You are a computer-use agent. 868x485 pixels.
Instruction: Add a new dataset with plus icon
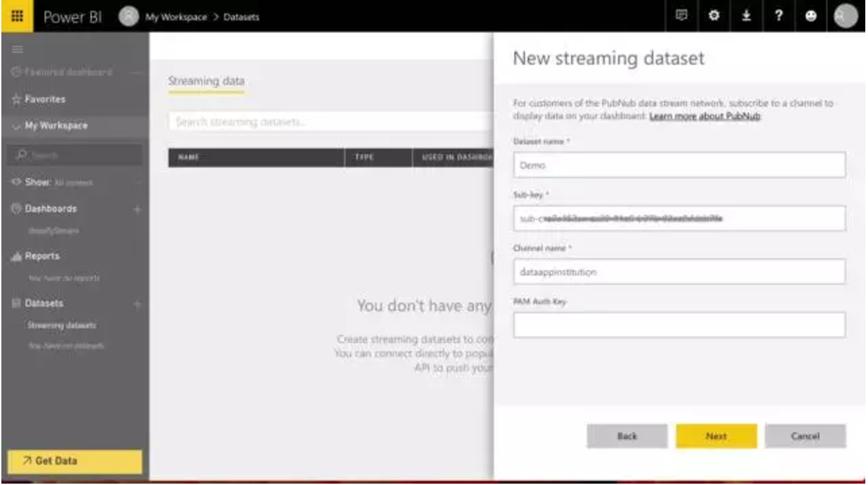[x=137, y=304]
